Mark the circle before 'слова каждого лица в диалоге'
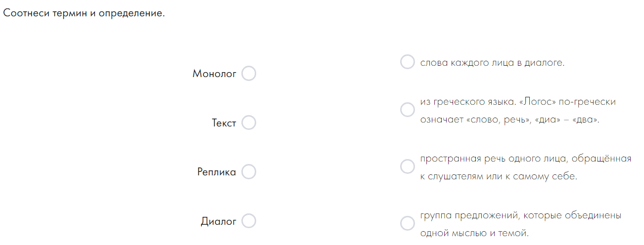Screen dimensions: 644x245 tap(407, 62)
